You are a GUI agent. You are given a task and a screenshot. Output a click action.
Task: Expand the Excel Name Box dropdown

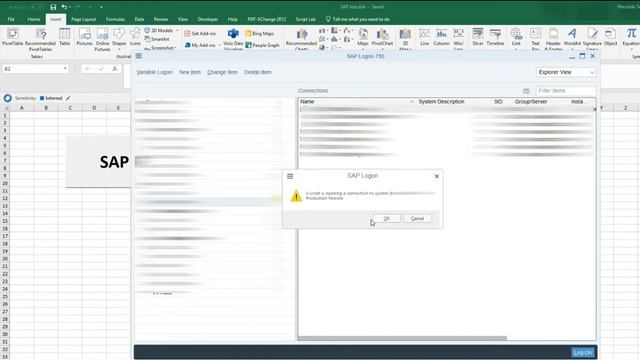point(65,69)
